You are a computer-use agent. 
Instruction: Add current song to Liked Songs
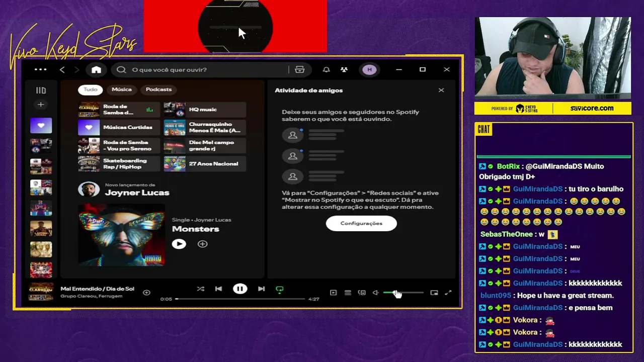[146, 293]
